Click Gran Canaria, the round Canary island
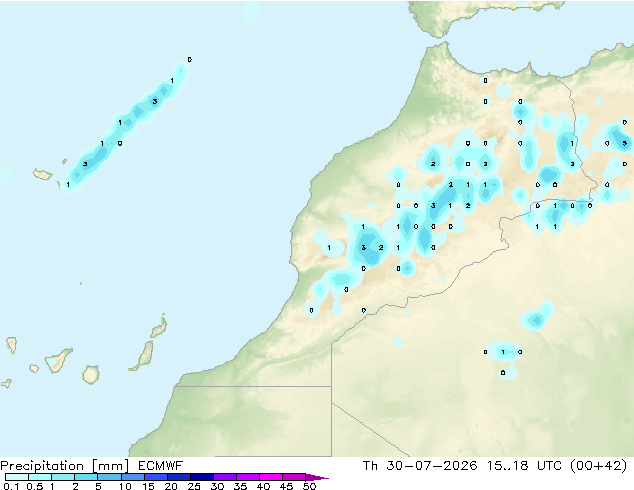 (x=91, y=374)
